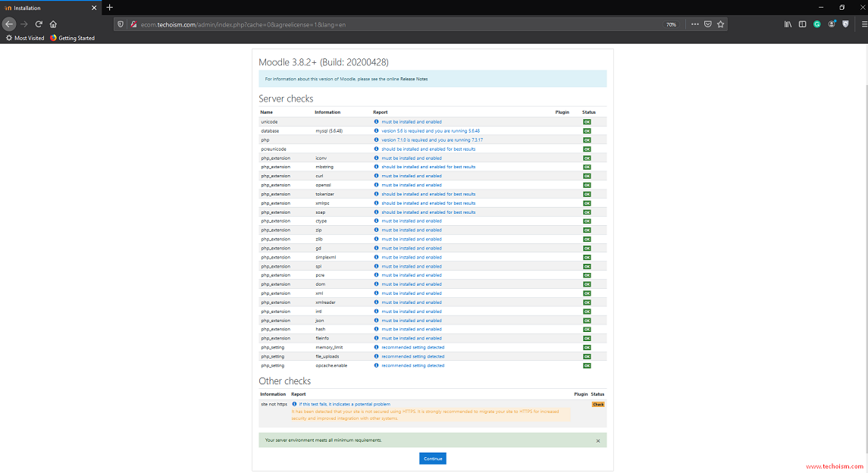
Task: Save page to Pocket icon
Action: (707, 24)
